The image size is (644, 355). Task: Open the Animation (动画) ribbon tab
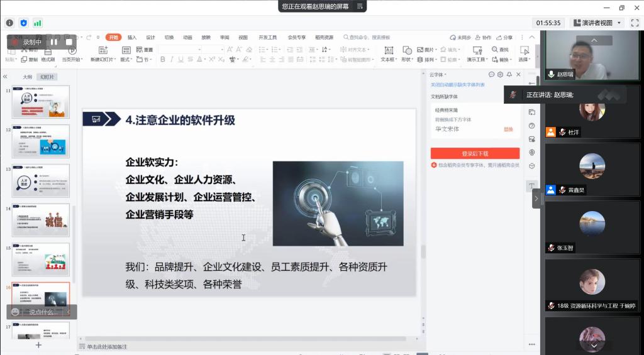pyautogui.click(x=187, y=37)
